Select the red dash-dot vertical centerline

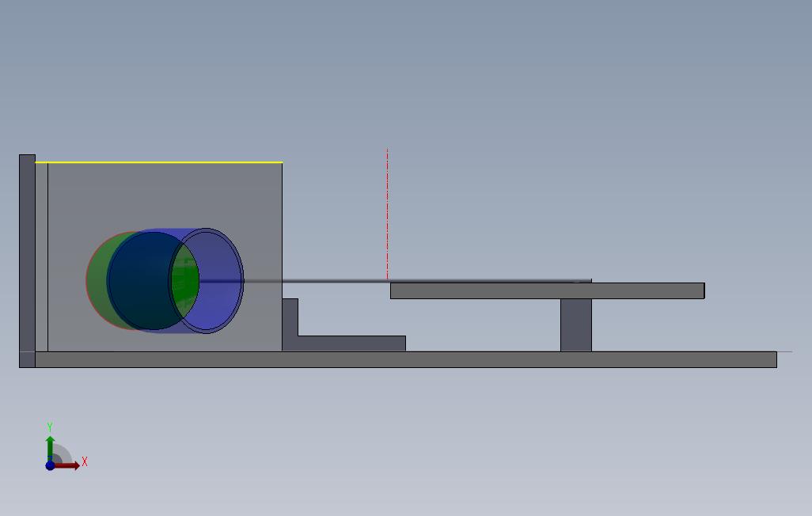tap(387, 214)
